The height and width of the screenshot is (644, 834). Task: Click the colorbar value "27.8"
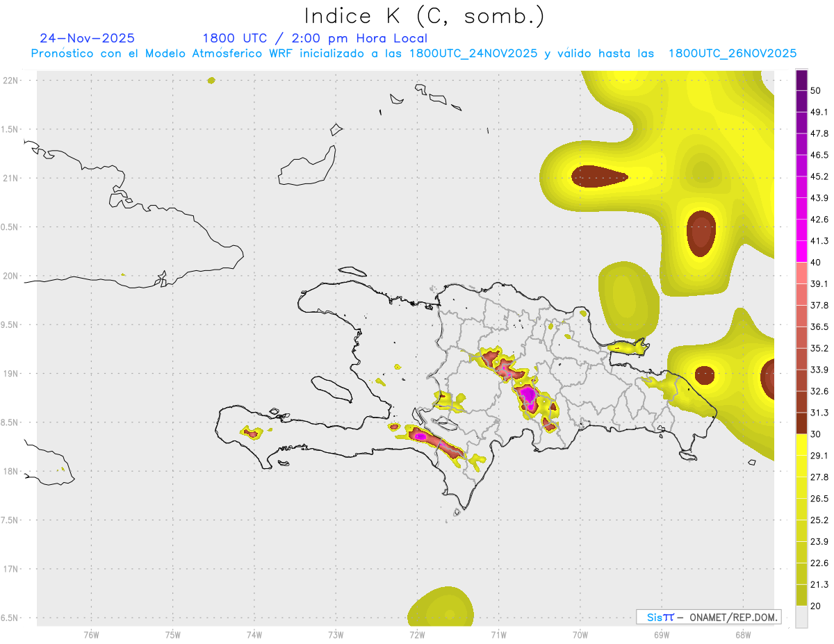point(819,477)
